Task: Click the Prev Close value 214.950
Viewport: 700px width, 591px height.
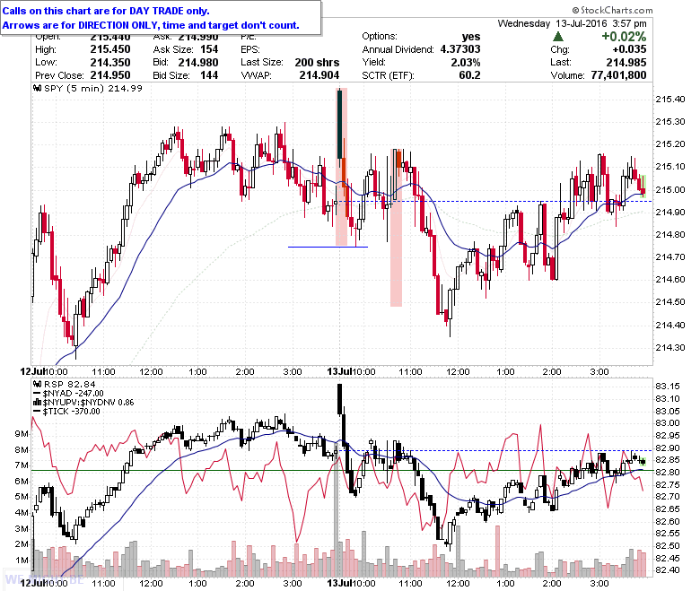Action: (x=110, y=75)
